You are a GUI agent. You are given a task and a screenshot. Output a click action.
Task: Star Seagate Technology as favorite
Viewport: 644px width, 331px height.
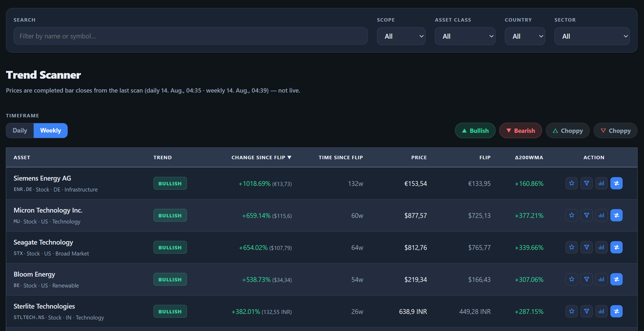point(571,247)
